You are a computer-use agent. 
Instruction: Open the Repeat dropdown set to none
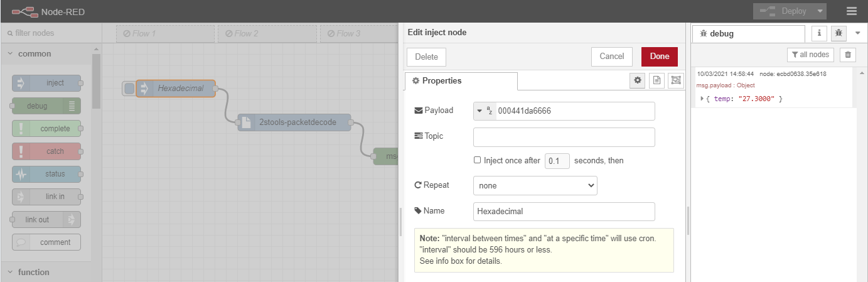click(x=535, y=186)
